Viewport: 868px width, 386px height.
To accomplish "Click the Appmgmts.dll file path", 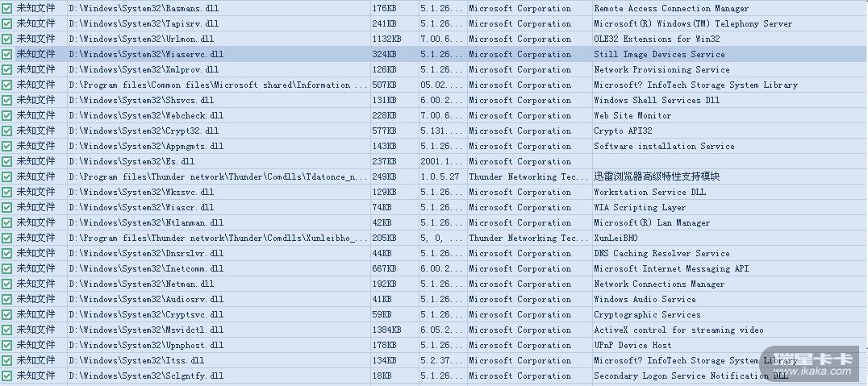I will point(146,146).
